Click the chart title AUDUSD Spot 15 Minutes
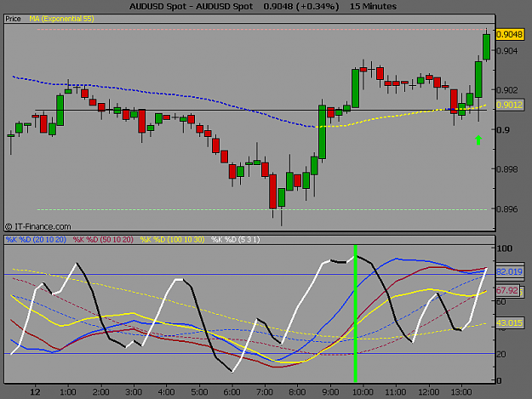The image size is (532, 399). point(263,7)
